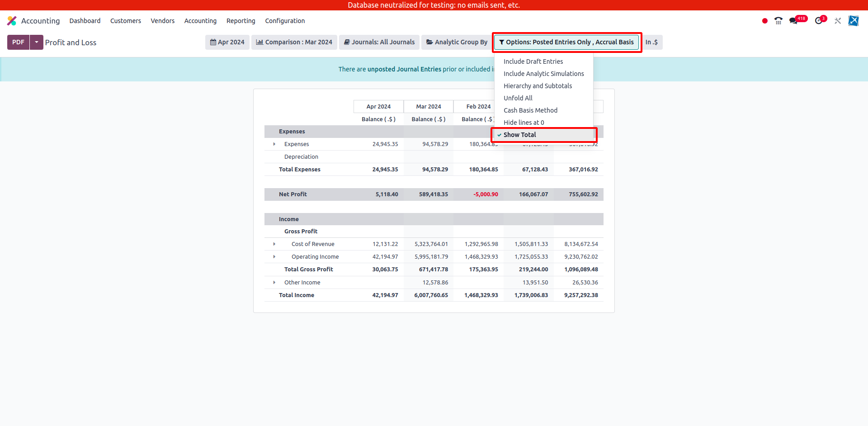Open the activities clock icon
Viewport: 868px width, 426px height.
819,21
